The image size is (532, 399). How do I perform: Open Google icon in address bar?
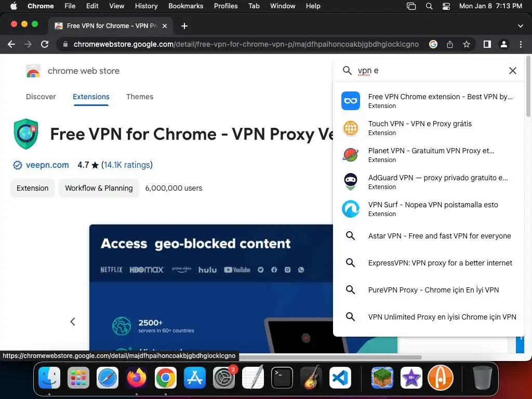(x=433, y=45)
